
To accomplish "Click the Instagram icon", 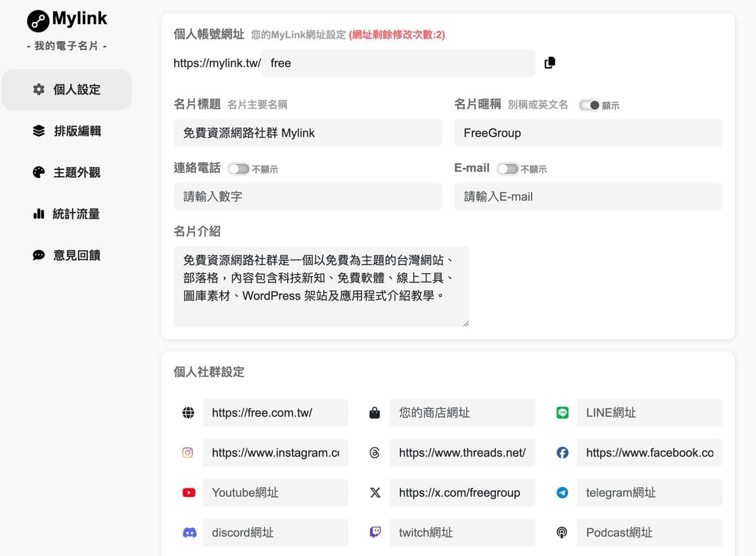I will [188, 453].
